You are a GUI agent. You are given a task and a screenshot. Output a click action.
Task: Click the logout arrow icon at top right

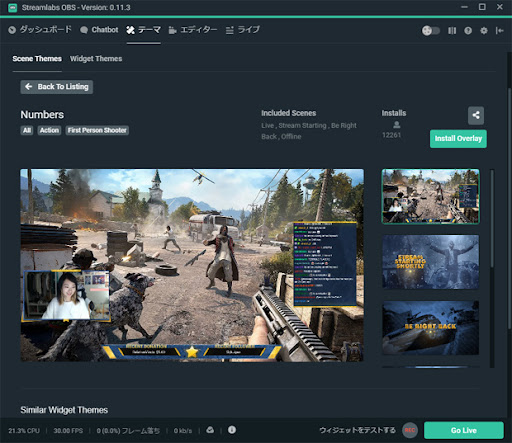499,31
